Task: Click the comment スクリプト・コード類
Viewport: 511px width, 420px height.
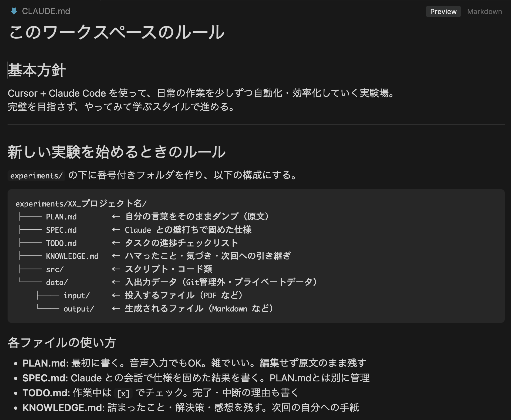Action: [169, 269]
